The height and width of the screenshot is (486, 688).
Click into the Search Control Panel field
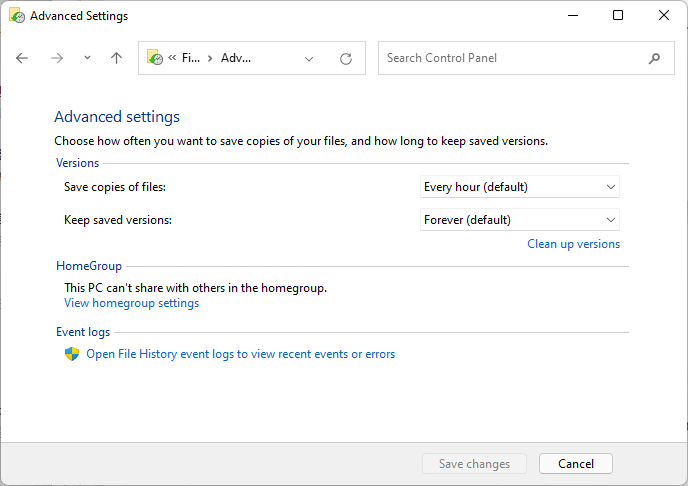pos(510,58)
